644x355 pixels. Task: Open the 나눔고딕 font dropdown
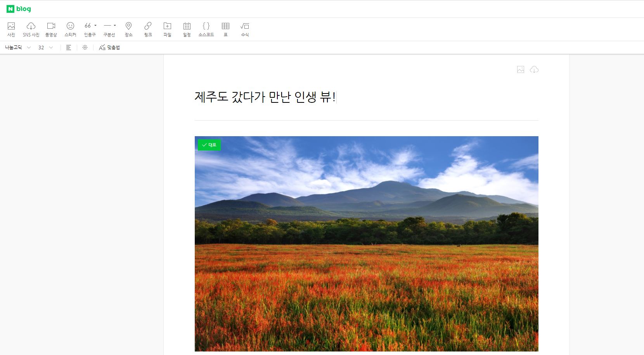point(17,48)
